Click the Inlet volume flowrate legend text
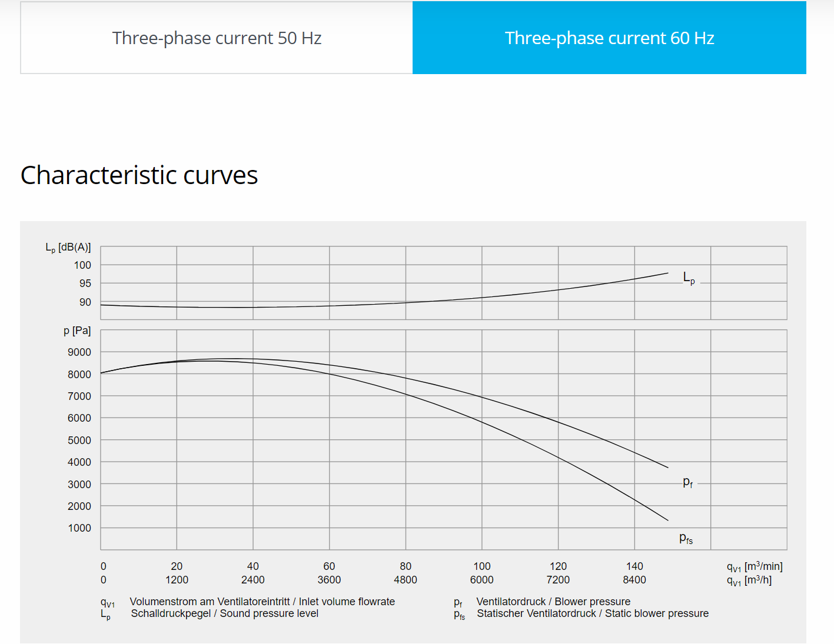 coord(262,602)
